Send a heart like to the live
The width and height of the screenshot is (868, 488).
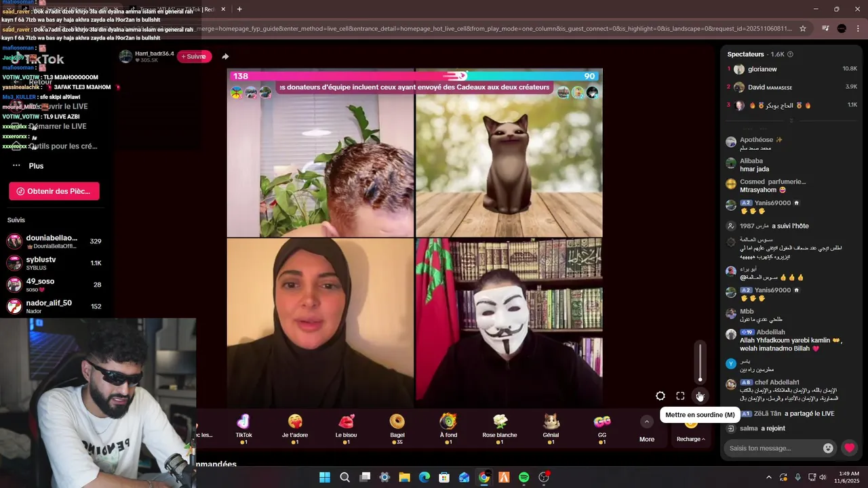click(849, 448)
